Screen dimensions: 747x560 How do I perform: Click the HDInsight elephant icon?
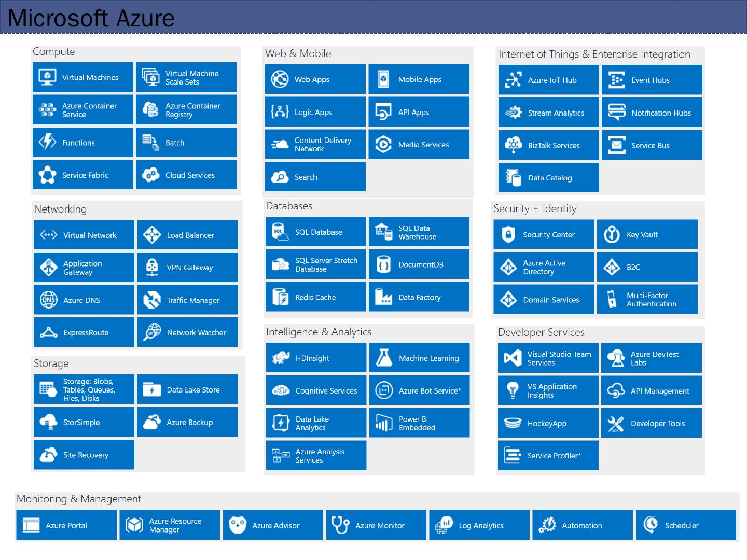[x=281, y=358]
